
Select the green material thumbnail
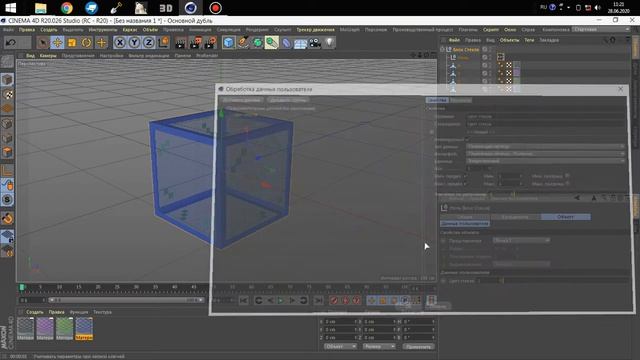coord(64,329)
